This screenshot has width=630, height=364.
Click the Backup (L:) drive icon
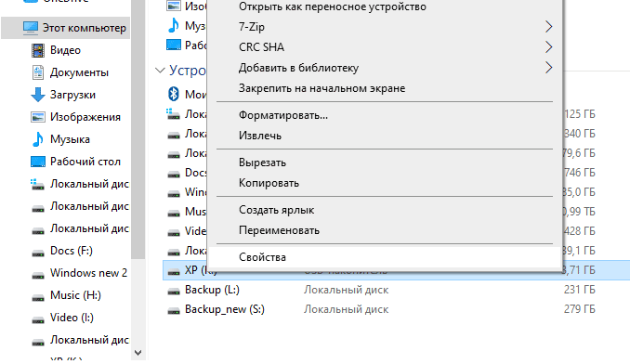[174, 292]
